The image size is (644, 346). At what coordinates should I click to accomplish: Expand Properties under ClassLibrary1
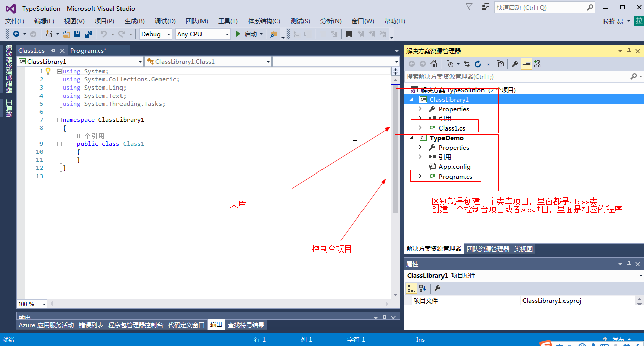click(x=420, y=109)
